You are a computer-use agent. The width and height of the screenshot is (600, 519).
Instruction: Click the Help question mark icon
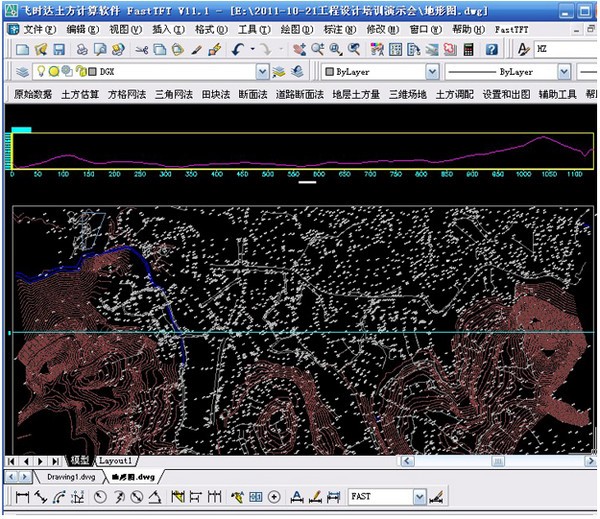pos(492,48)
